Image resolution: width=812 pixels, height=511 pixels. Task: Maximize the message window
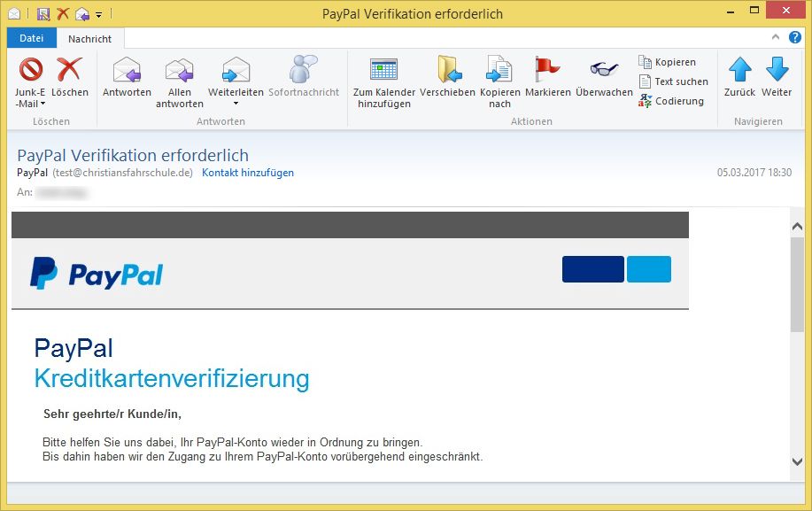point(754,11)
